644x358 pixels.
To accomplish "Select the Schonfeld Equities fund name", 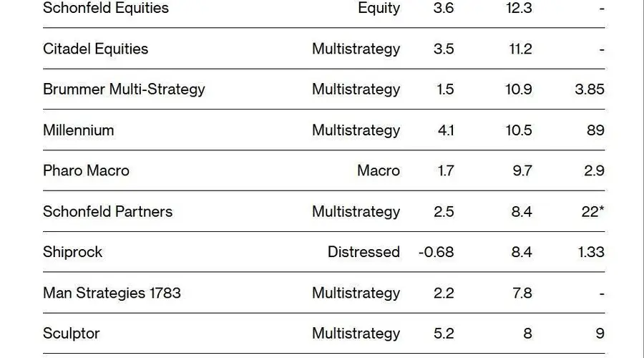I will pyautogui.click(x=106, y=8).
